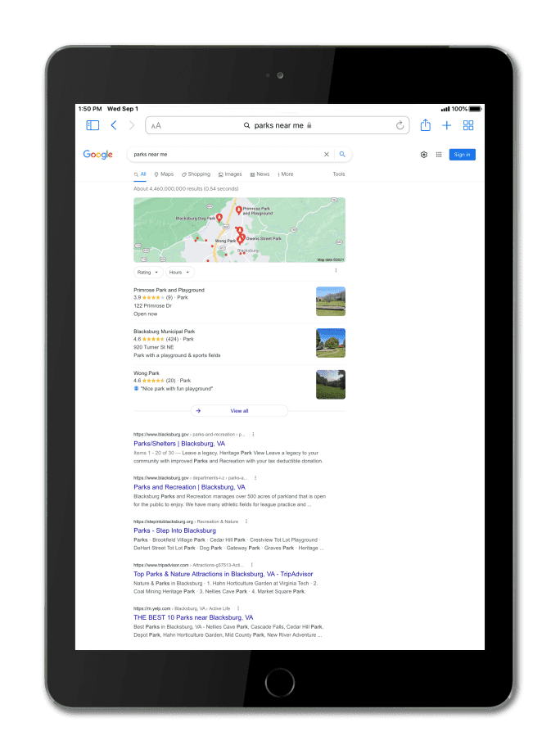Open options for Parks/Shelters result
Screen dimensions: 560x754
(x=253, y=434)
